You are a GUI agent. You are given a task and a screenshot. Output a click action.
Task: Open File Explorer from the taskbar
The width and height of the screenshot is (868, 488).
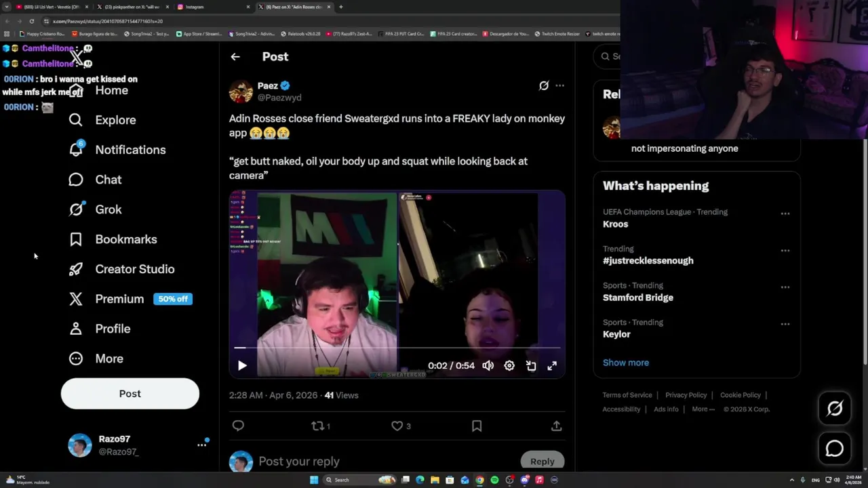[435, 480]
